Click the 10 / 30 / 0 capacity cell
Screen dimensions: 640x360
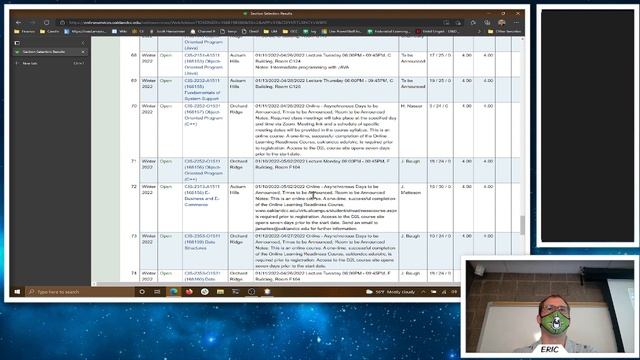(x=440, y=187)
